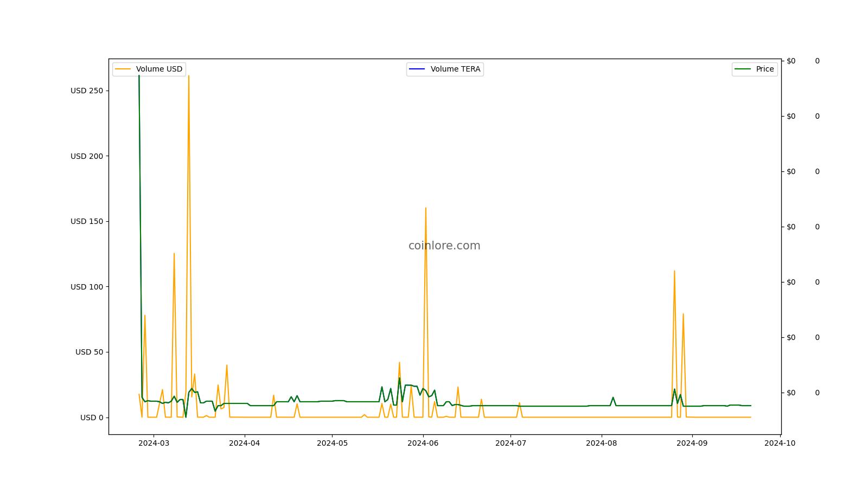
Task: Click the 2024-08 date label
Action: [601, 443]
